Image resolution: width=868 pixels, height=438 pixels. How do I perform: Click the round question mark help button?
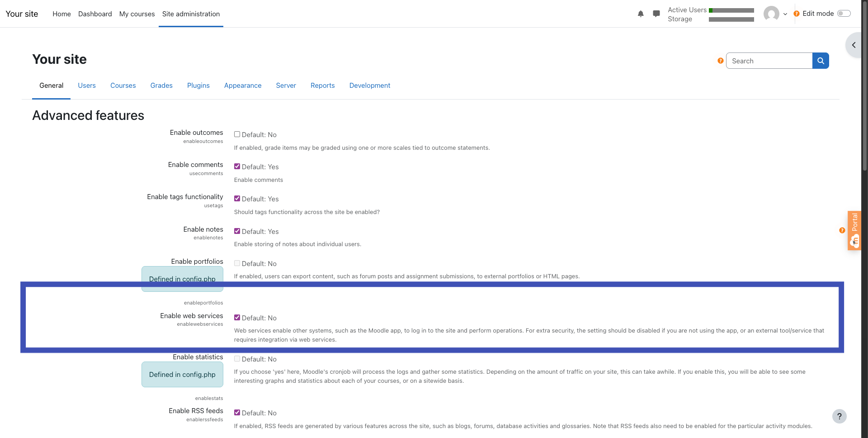839,416
